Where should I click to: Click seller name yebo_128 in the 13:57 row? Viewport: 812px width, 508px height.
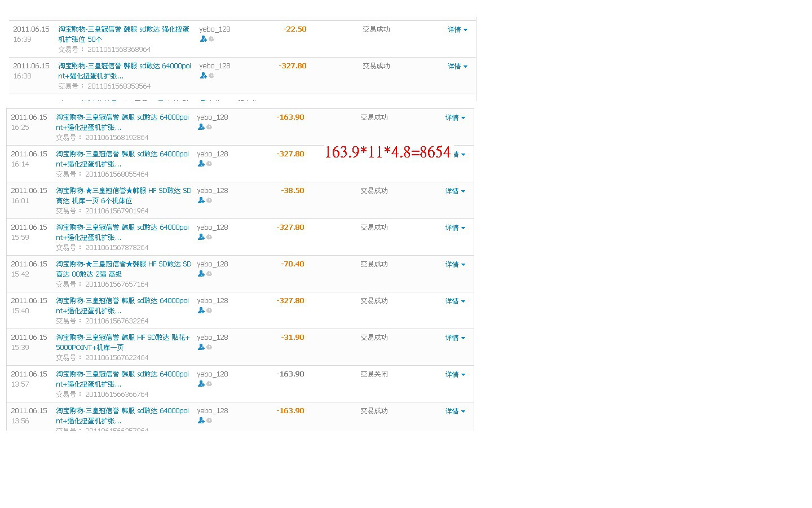[x=213, y=374]
